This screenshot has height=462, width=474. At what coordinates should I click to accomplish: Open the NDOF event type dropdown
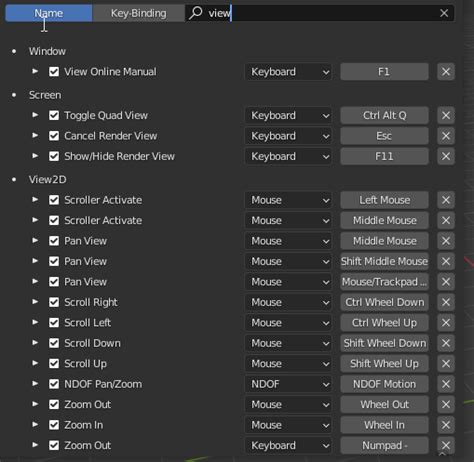[x=288, y=384]
